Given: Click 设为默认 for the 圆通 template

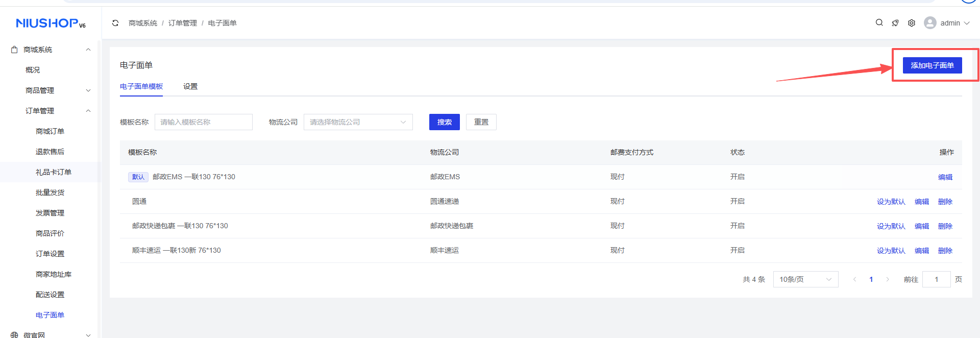Looking at the screenshot, I should (x=891, y=202).
